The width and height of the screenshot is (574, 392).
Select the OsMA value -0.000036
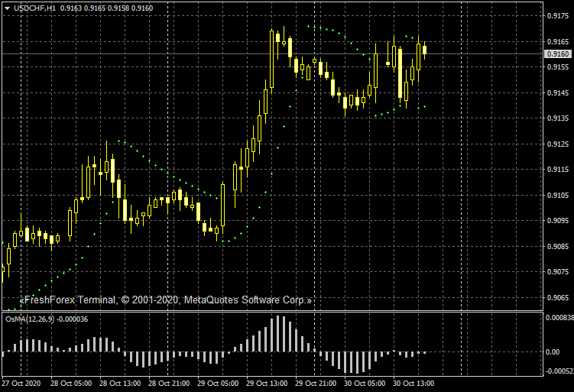72,319
